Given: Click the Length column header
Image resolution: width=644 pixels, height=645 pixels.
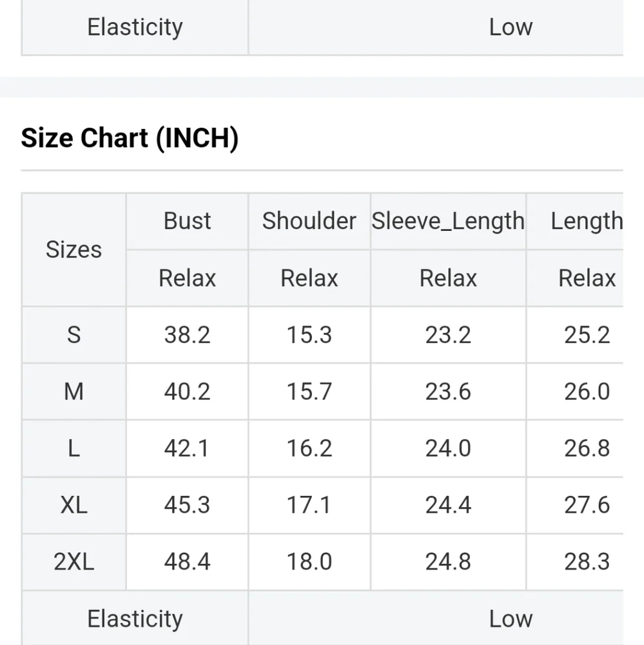Looking at the screenshot, I should click(x=586, y=221).
